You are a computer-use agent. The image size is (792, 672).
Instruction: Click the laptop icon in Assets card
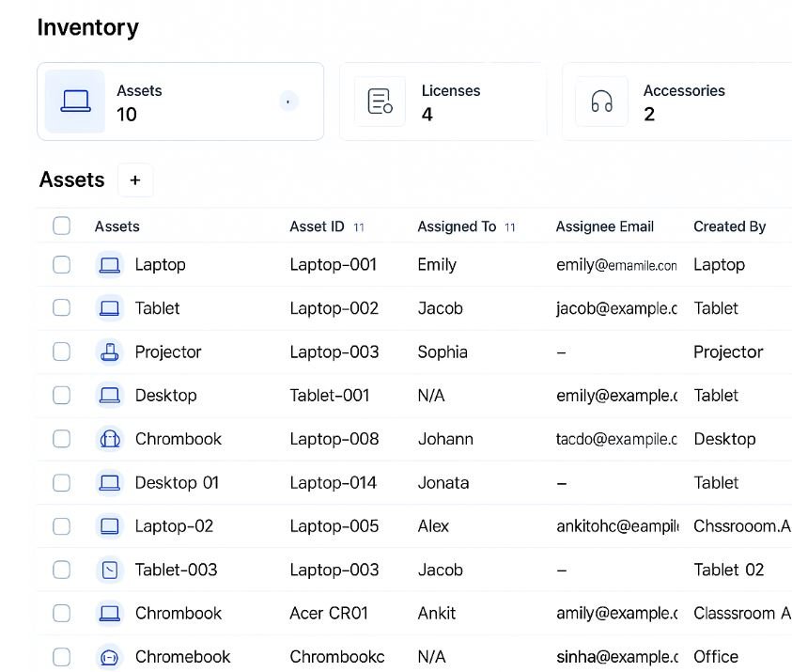[75, 102]
